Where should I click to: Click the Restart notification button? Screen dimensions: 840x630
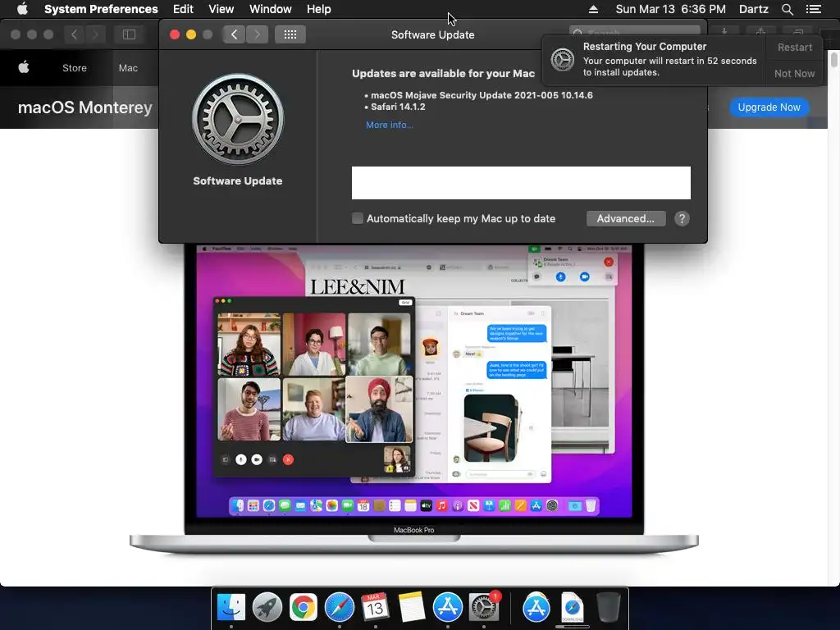(794, 48)
